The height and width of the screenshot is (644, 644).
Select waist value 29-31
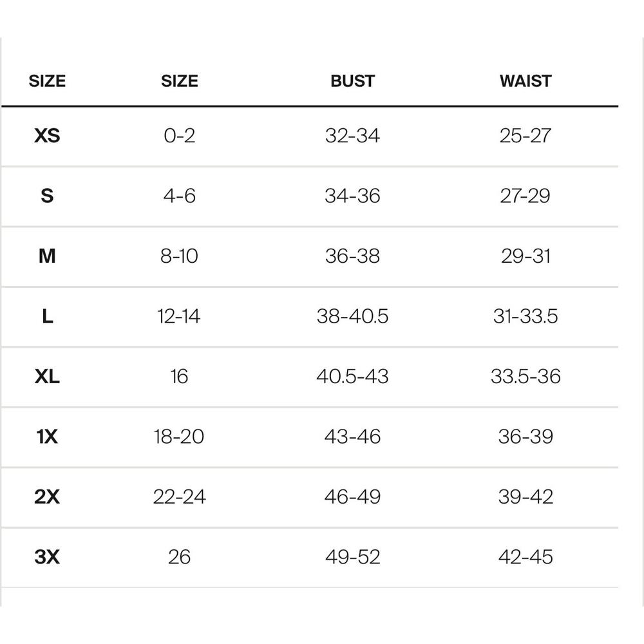[x=526, y=256]
